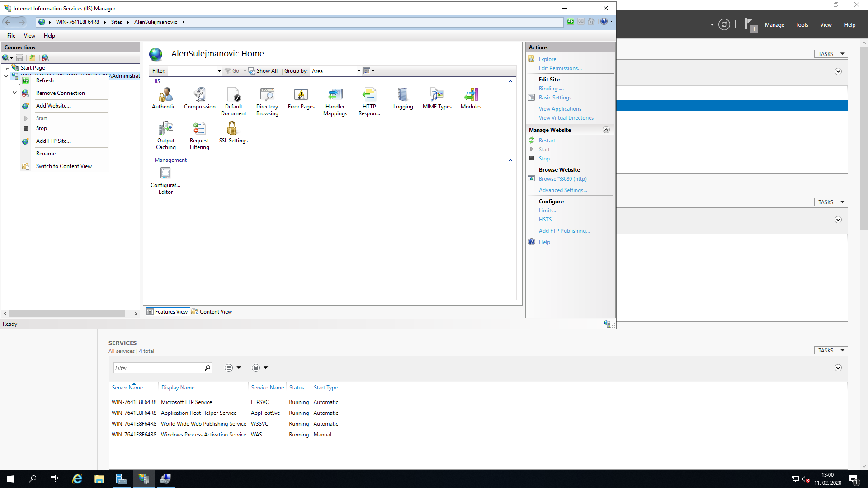Choose Refresh from context menu
The width and height of the screenshot is (868, 488).
click(x=65, y=80)
